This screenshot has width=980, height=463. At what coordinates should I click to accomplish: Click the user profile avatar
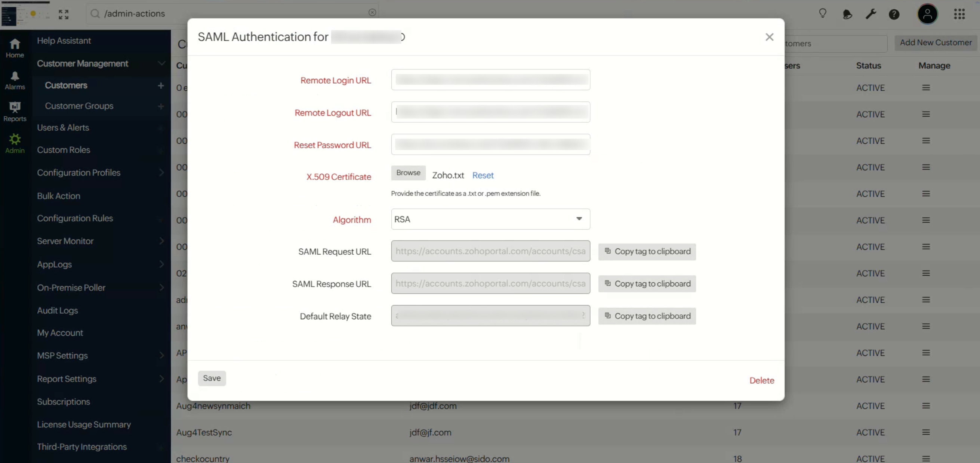pos(927,14)
